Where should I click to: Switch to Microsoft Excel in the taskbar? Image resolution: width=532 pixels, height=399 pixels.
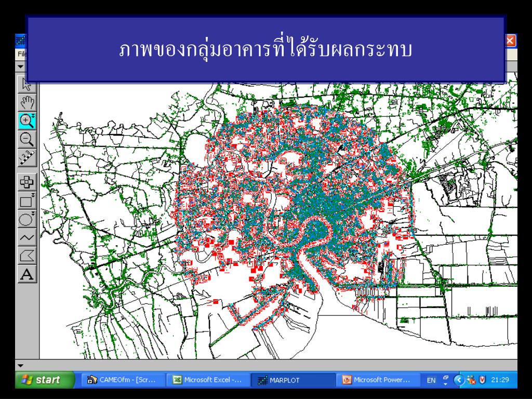(x=208, y=380)
